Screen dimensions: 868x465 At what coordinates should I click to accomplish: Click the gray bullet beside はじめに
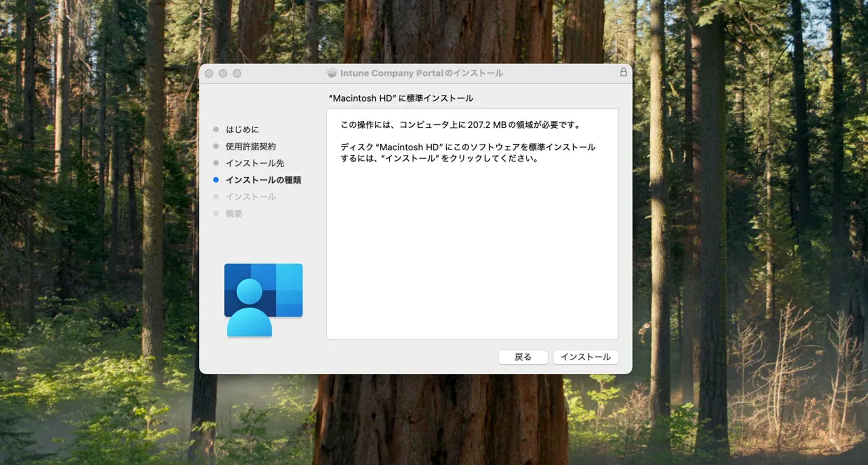[216, 129]
